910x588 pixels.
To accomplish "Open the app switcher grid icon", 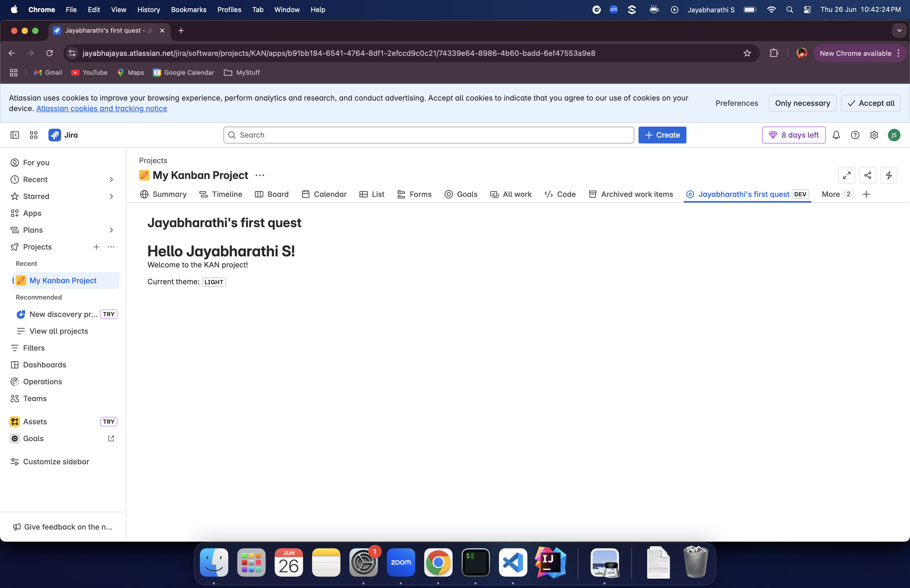I will coord(34,135).
